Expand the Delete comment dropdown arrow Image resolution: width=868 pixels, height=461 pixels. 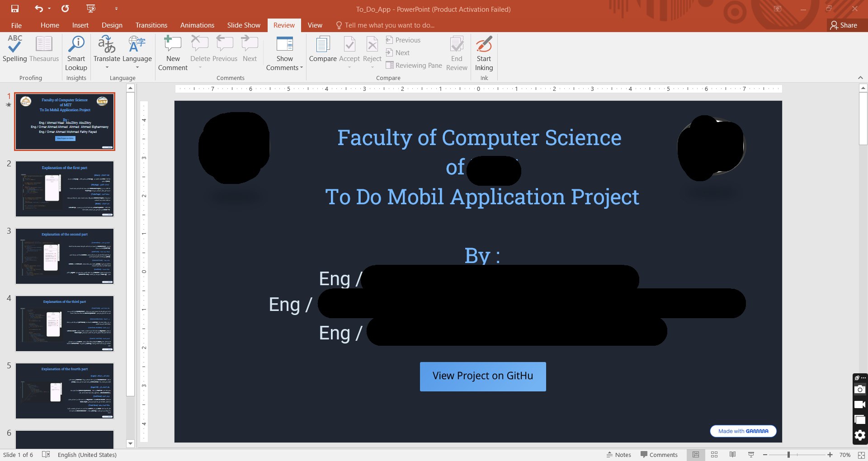click(200, 67)
